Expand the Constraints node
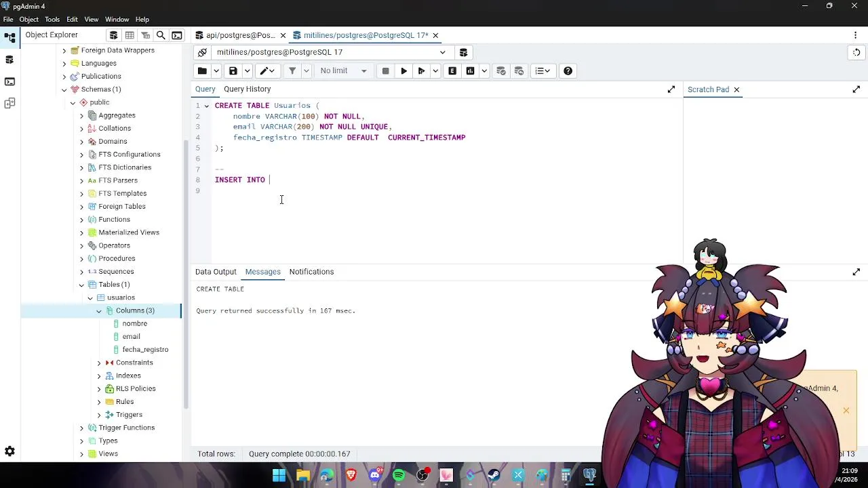The height and width of the screenshot is (488, 868). click(x=99, y=363)
